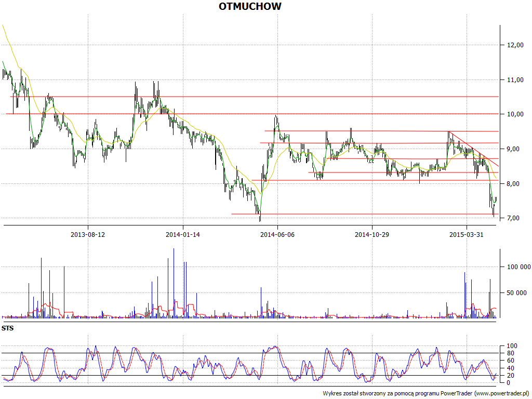This screenshot has height=399, width=532.
Task: Click the 12,00 price axis label
Action: pos(515,45)
